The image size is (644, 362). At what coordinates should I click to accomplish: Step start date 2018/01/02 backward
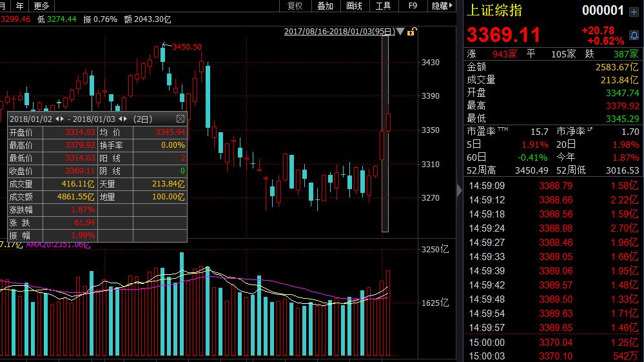(x=57, y=119)
